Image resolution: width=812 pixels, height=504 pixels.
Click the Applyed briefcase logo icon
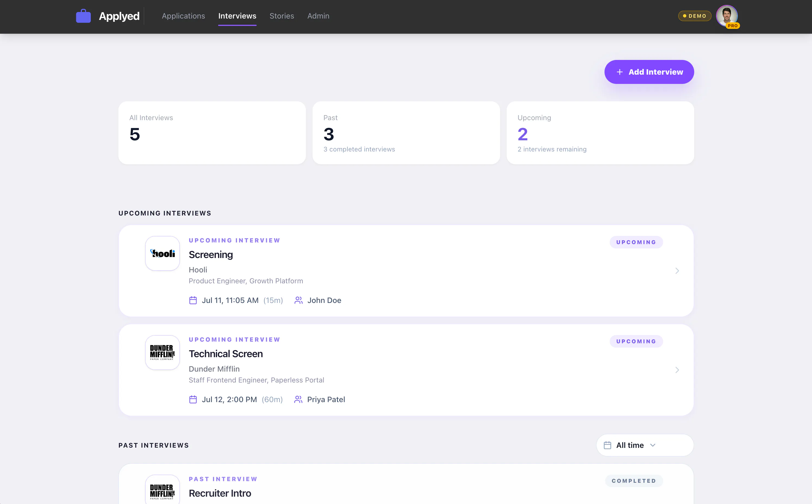83,16
